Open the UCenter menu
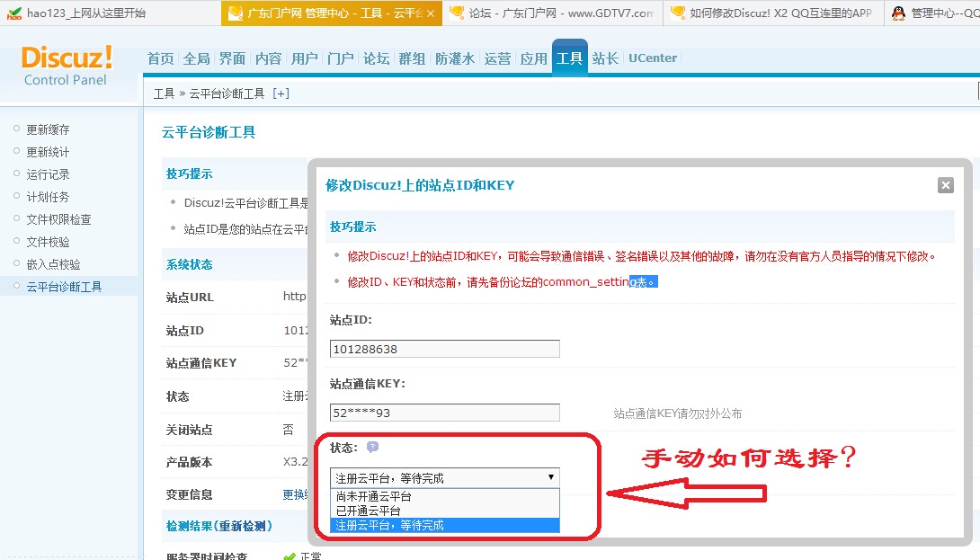 click(x=653, y=58)
